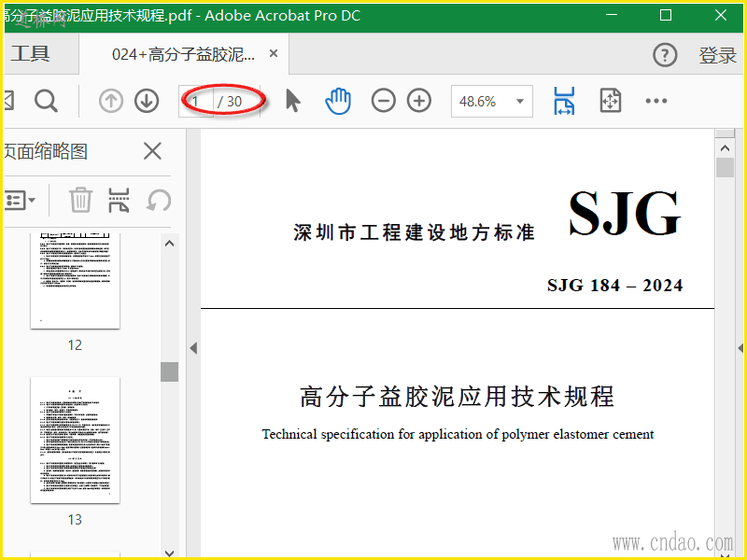Minimize the Acrobat window

[x=612, y=15]
